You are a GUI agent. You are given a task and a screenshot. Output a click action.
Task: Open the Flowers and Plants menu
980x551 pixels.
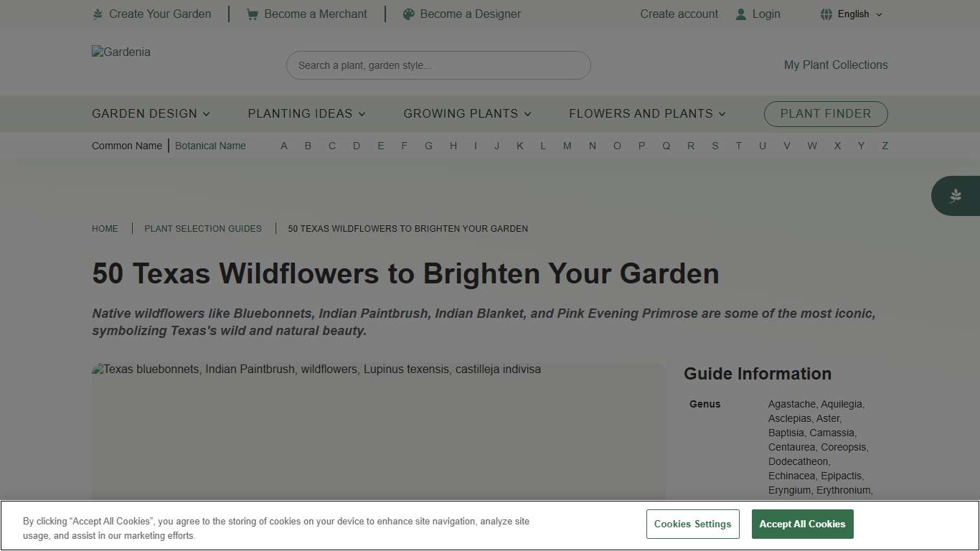(646, 113)
